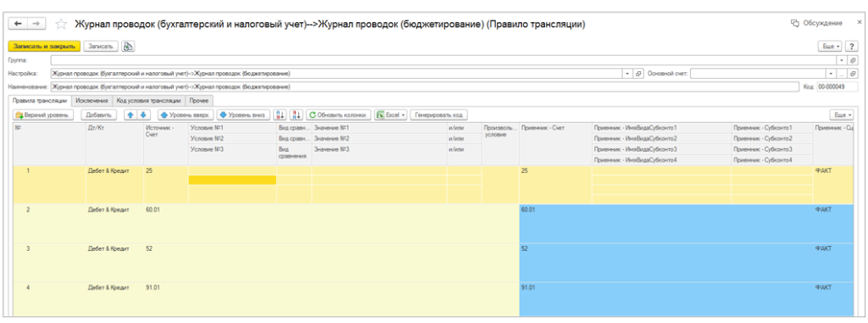Go back with the left arrow button

[19, 23]
